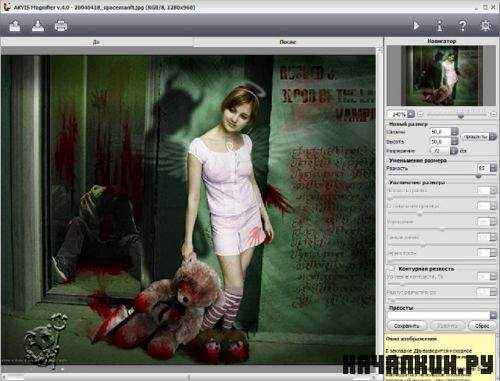Expand the Пресеты dropdown list
This screenshot has width=500, height=381.
pos(493,315)
